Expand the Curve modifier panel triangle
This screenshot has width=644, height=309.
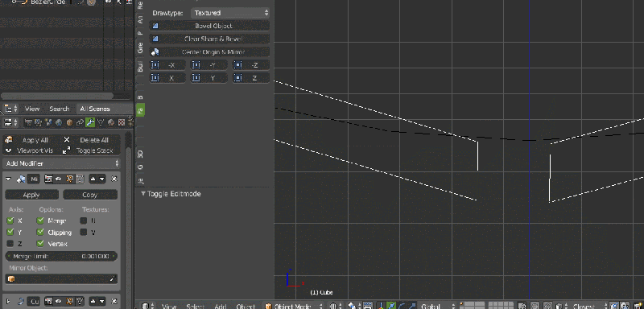(8, 302)
